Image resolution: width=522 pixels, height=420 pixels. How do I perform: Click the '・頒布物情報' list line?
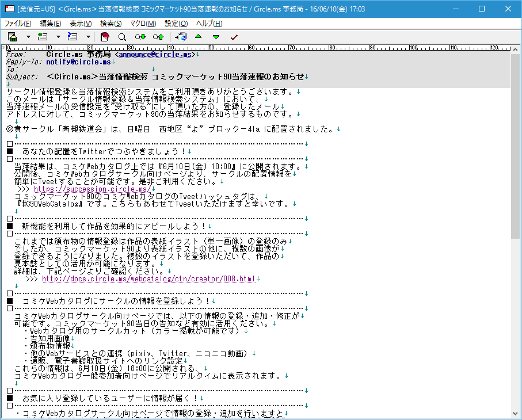click(x=46, y=346)
